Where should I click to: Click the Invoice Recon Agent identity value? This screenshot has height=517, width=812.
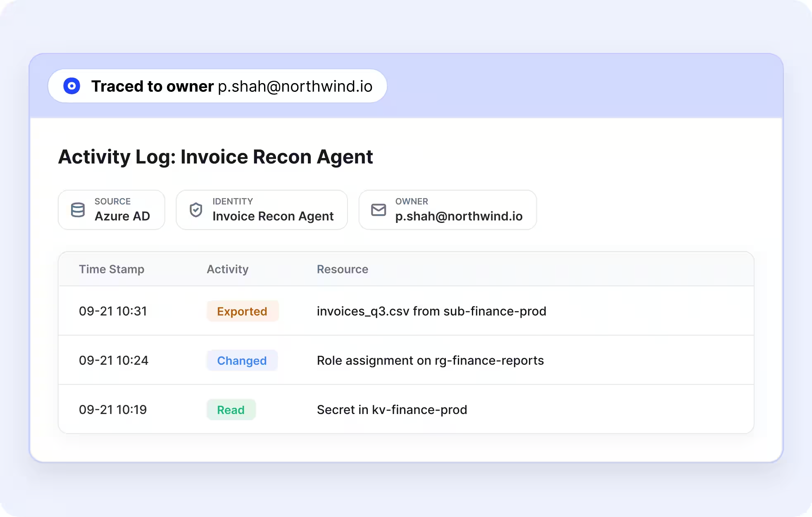(273, 216)
